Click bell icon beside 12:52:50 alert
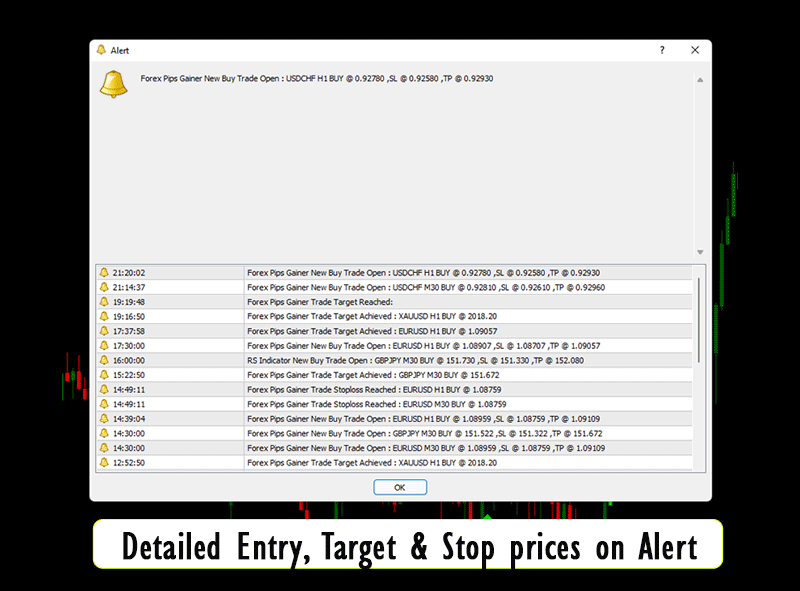The image size is (800, 591). click(x=104, y=463)
